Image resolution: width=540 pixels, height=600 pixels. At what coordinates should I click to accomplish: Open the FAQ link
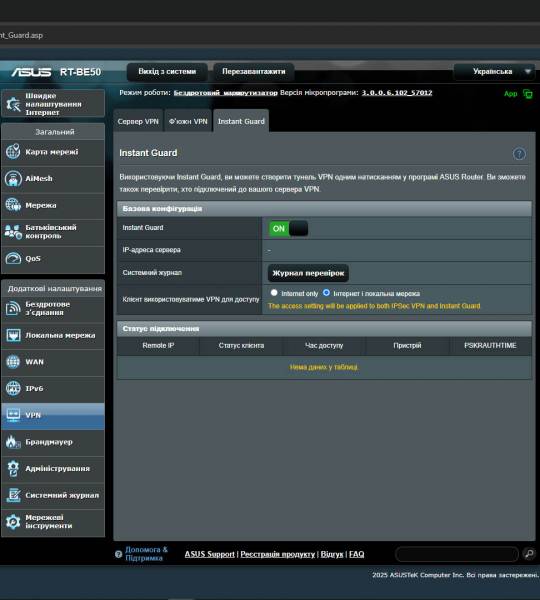click(x=356, y=554)
